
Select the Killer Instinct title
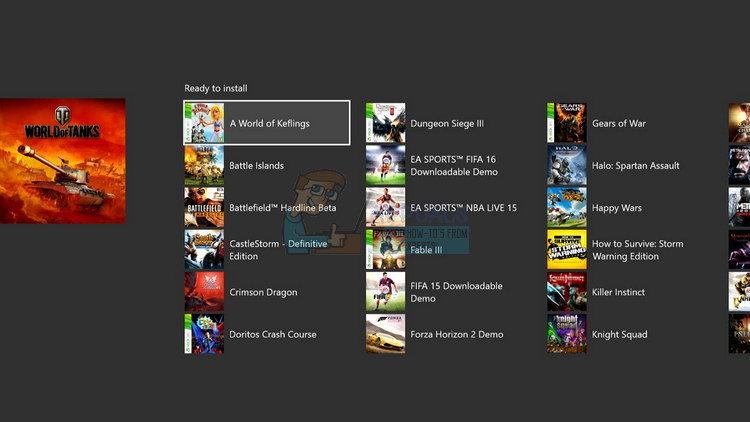[618, 292]
